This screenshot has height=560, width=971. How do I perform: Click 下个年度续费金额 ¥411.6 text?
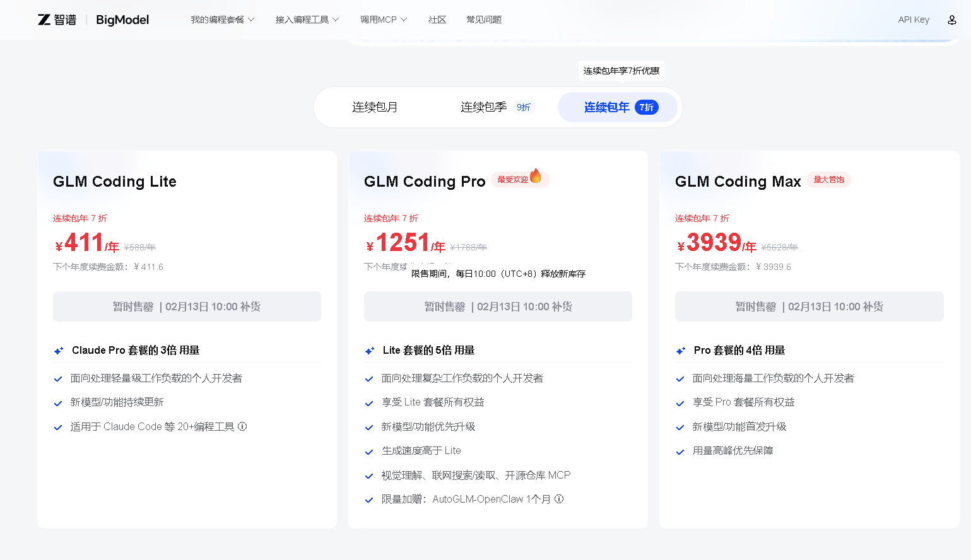pos(108,267)
